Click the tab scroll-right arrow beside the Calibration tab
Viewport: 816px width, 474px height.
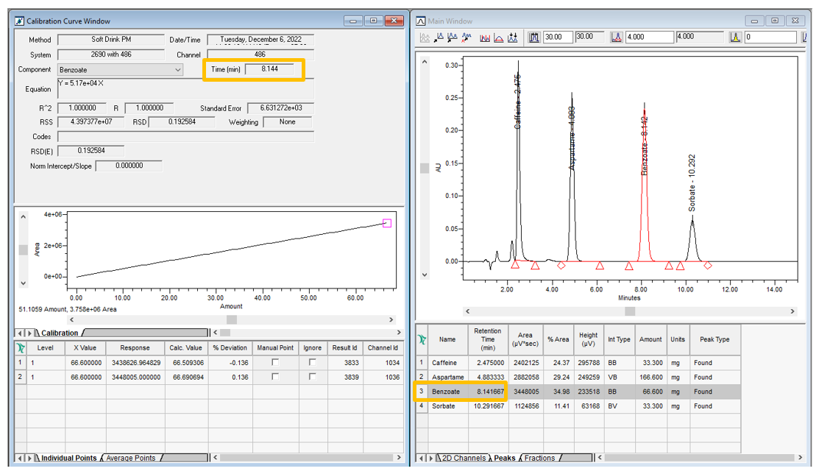[29, 333]
